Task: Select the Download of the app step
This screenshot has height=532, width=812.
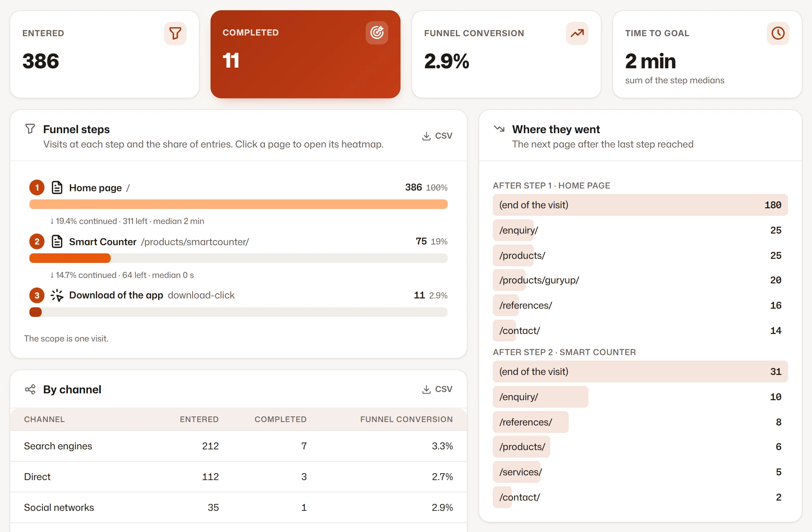Action: pyautogui.click(x=116, y=295)
